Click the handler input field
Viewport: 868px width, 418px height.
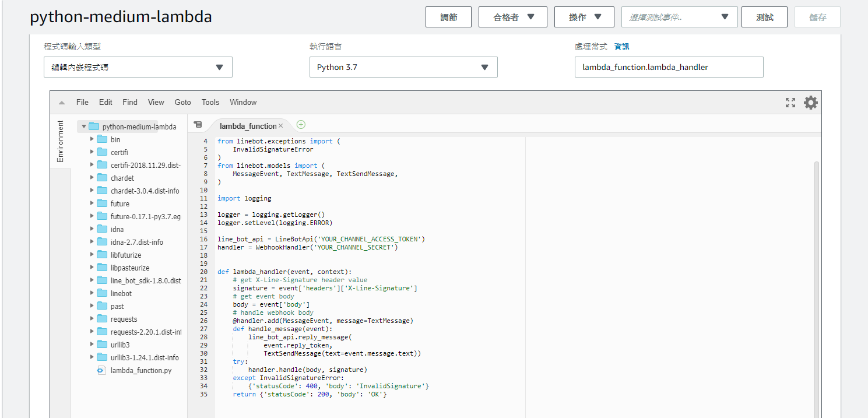(669, 67)
